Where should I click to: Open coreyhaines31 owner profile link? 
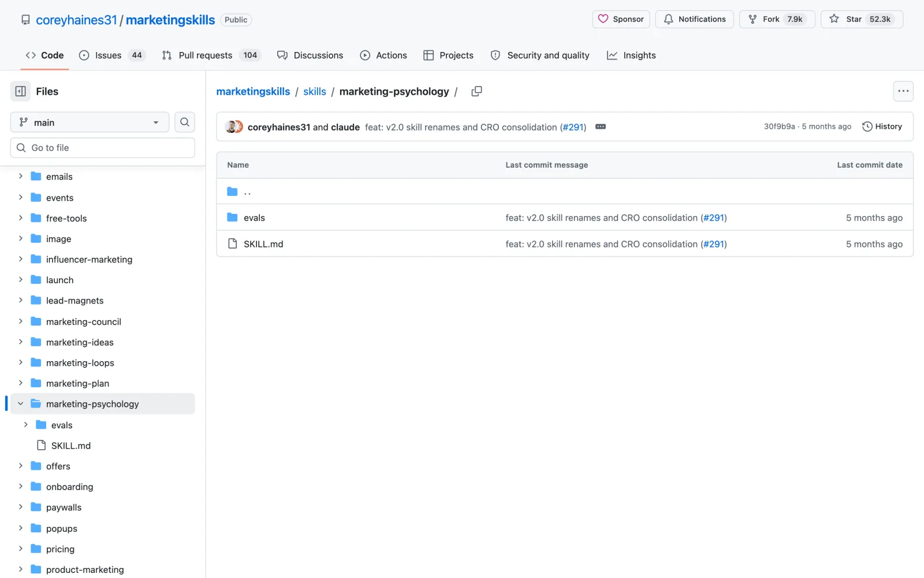[76, 20]
